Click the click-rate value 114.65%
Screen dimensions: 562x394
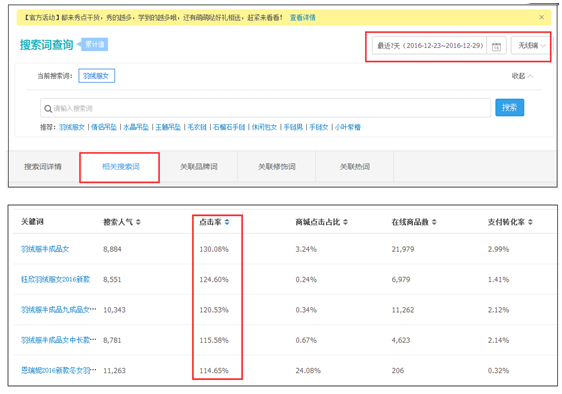214,371
